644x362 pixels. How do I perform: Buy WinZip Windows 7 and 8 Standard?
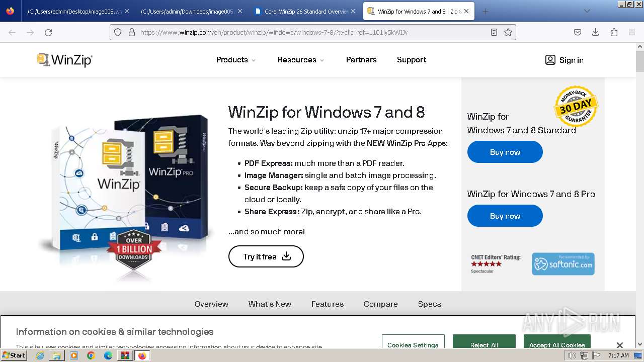coord(505,152)
